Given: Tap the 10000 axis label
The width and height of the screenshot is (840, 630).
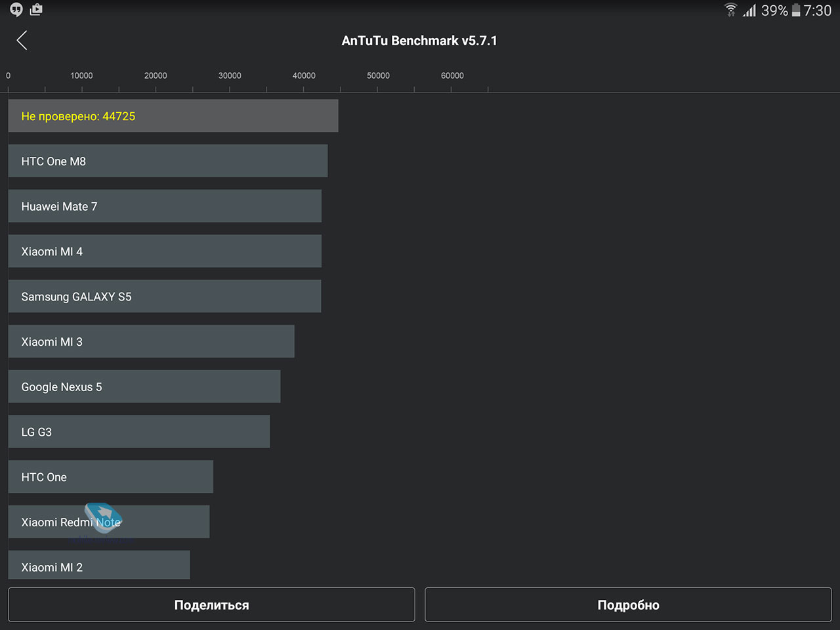Looking at the screenshot, I should [x=81, y=75].
